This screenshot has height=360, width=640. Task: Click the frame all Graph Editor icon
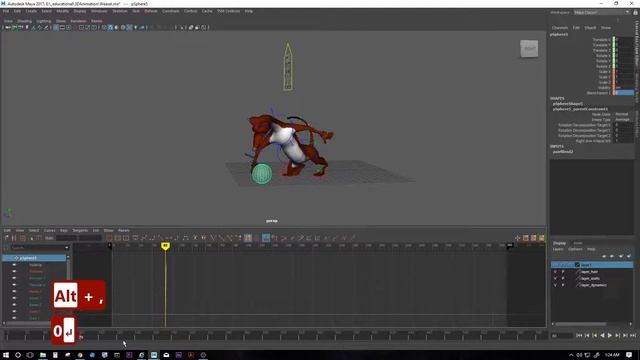coord(109,238)
